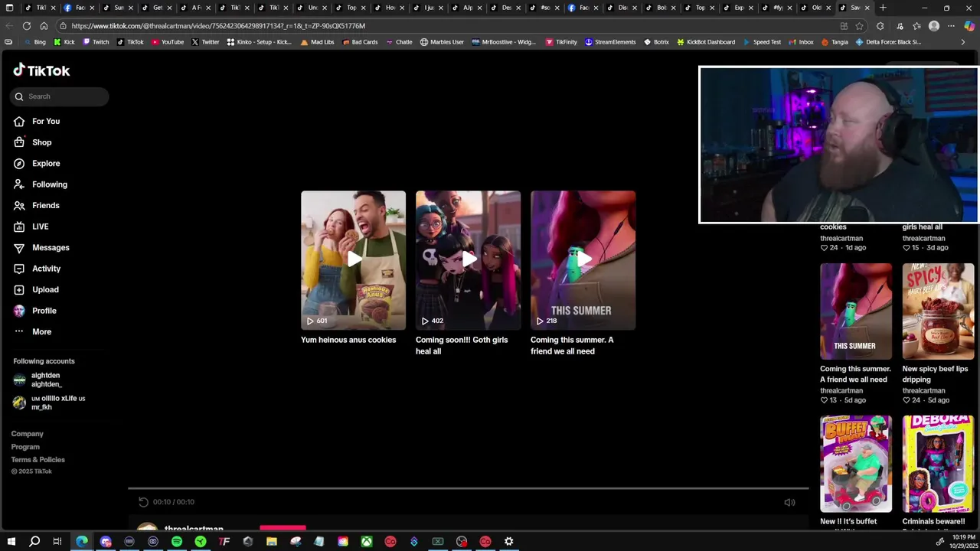Open the For You feed
980x551 pixels.
(37, 121)
